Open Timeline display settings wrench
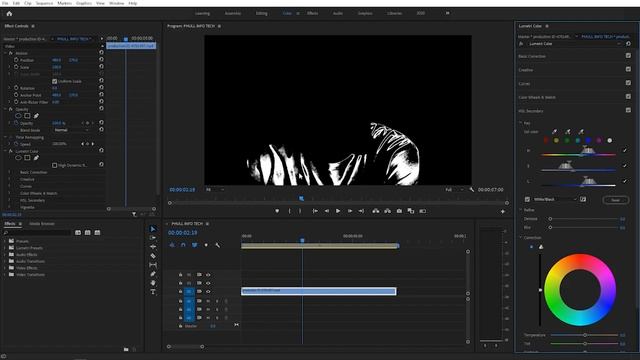 pos(218,245)
